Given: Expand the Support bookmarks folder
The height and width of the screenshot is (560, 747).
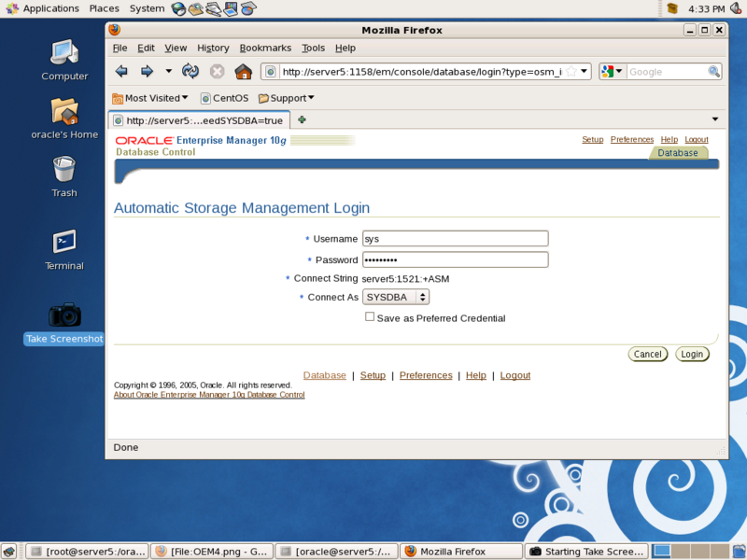Looking at the screenshot, I should coord(286,98).
